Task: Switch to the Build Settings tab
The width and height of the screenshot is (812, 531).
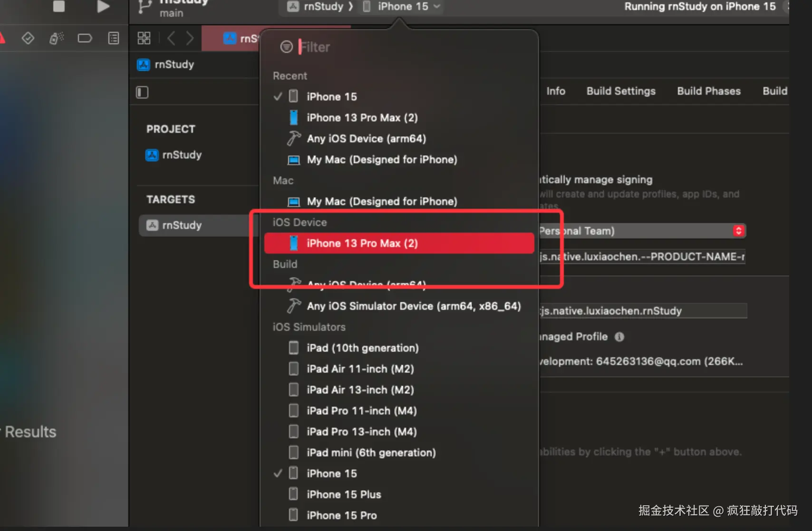Action: [621, 91]
